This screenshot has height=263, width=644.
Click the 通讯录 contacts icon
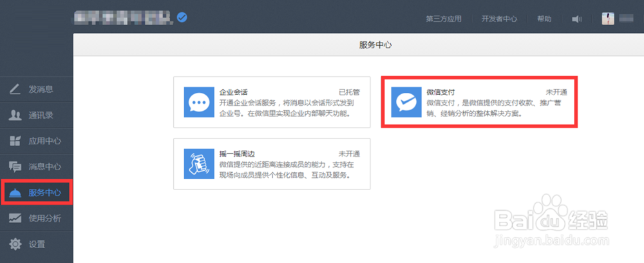tap(15, 115)
